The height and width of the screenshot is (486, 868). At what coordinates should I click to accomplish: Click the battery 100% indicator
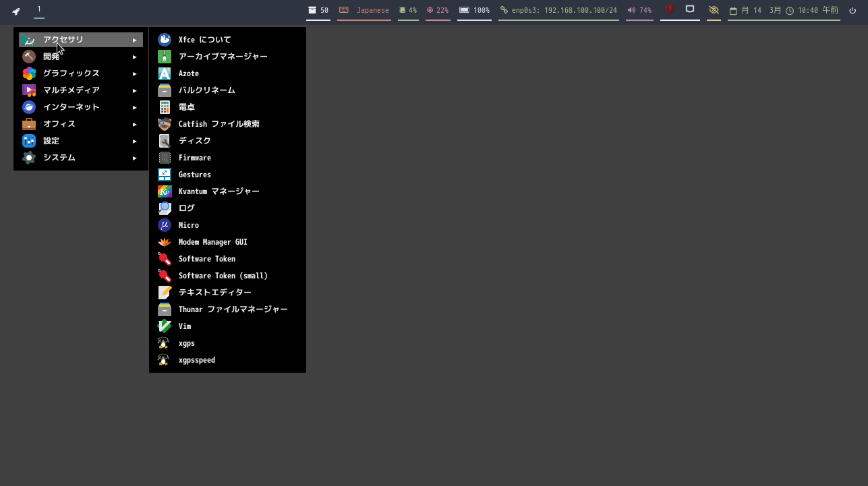coord(474,11)
